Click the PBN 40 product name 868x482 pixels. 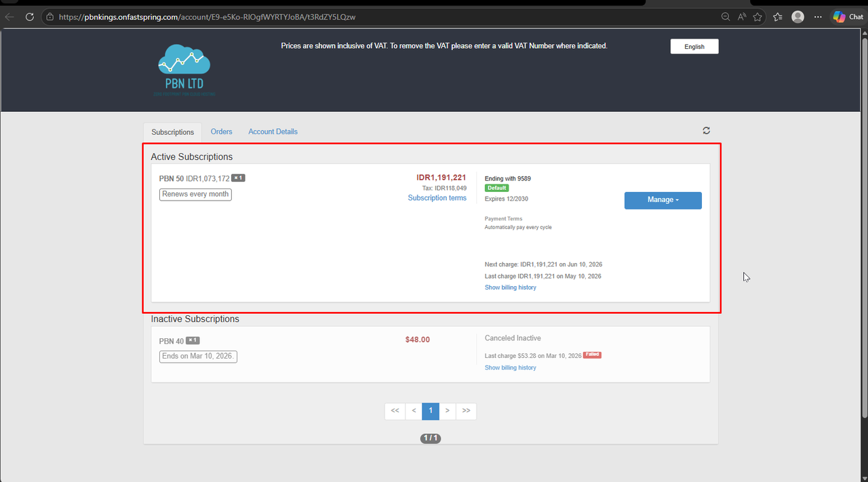(172, 341)
